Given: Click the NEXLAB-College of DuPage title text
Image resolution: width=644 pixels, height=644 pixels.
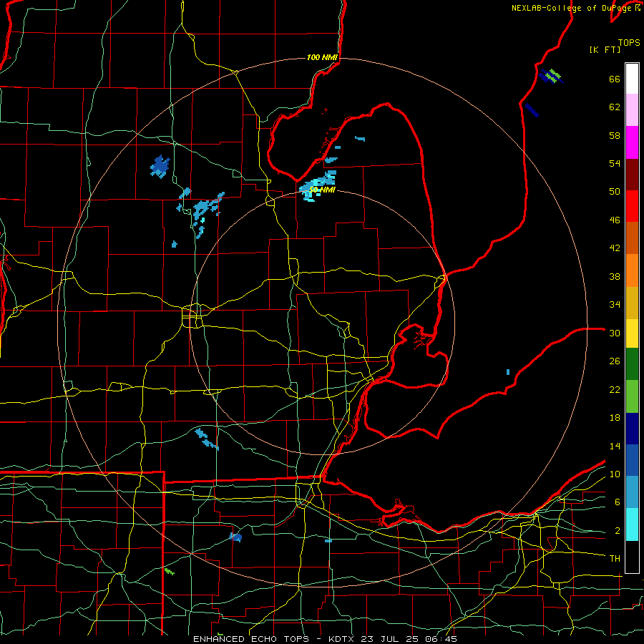Looking at the screenshot, I should 575,8.
